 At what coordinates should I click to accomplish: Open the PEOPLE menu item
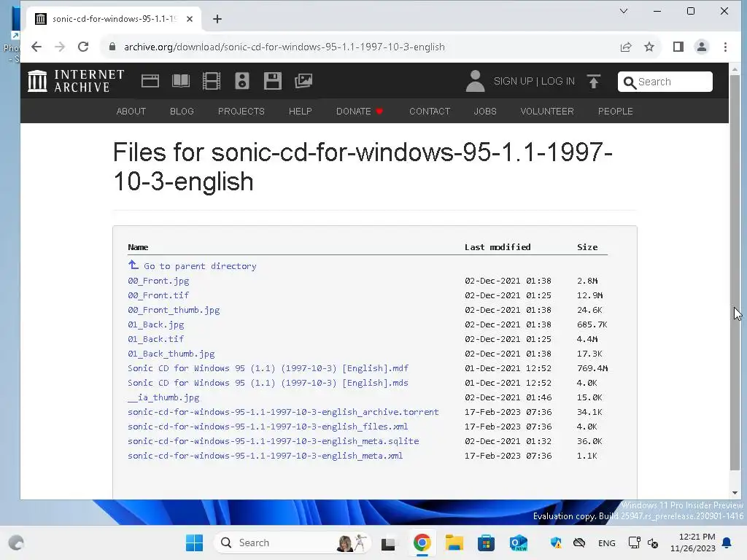[x=616, y=111]
